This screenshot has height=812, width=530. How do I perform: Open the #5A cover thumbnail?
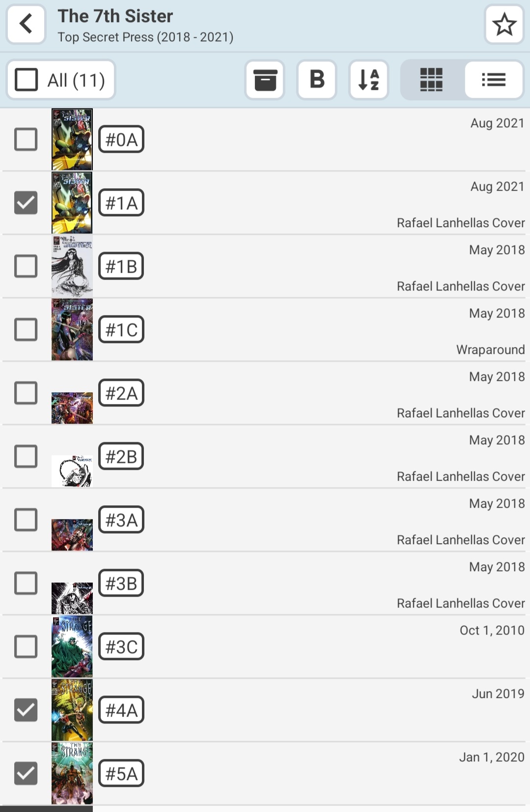[x=72, y=773]
